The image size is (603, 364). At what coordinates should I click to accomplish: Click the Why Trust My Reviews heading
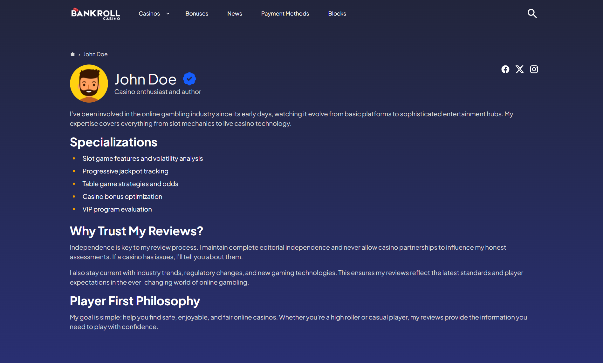(136, 231)
